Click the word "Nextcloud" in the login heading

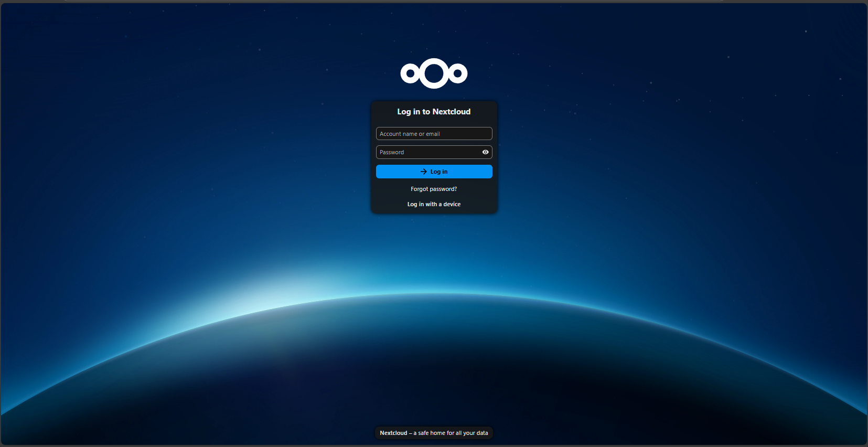[x=451, y=112]
